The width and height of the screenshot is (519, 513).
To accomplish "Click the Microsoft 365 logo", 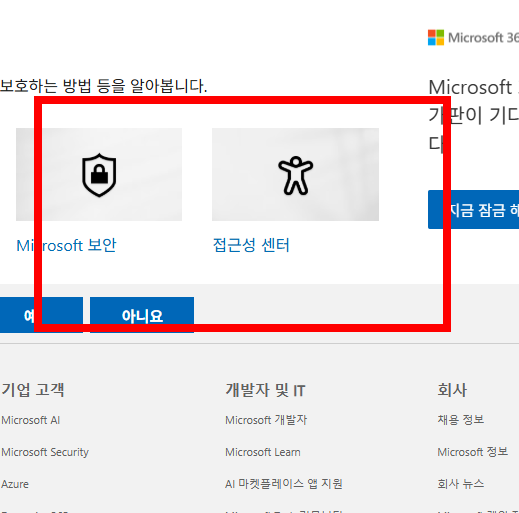I will (473, 37).
